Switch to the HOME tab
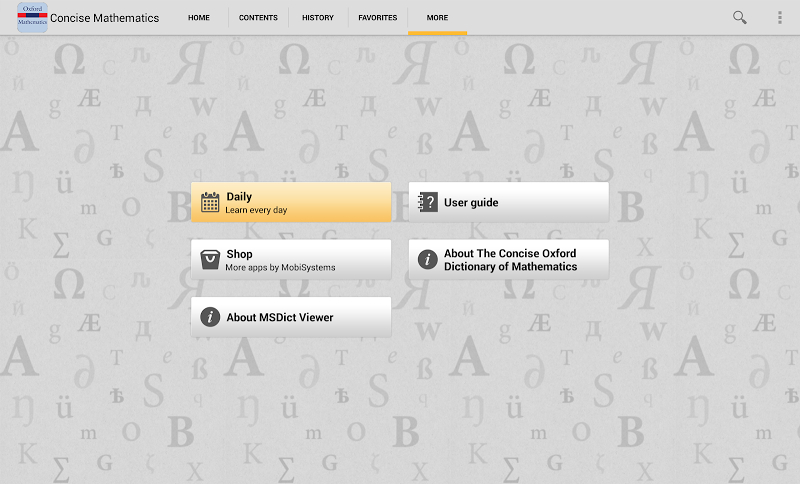Screen dimensions: 800x484 (x=198, y=17)
